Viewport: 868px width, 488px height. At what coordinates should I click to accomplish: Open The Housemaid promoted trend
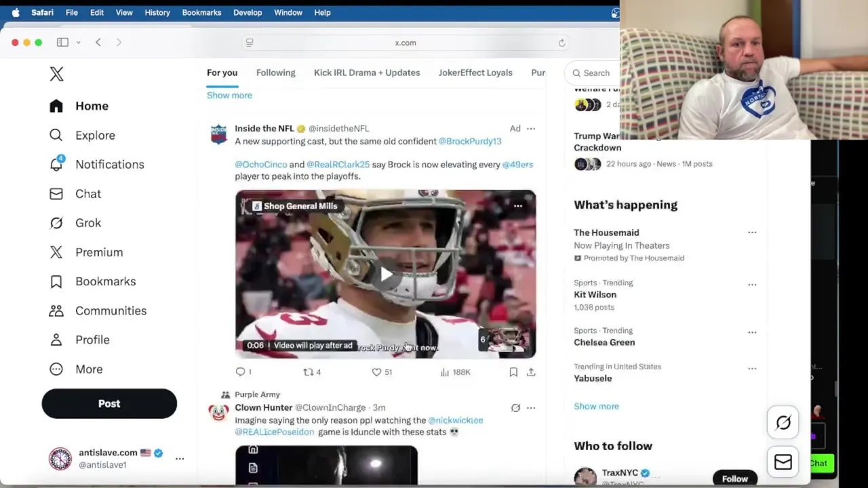[x=606, y=232]
